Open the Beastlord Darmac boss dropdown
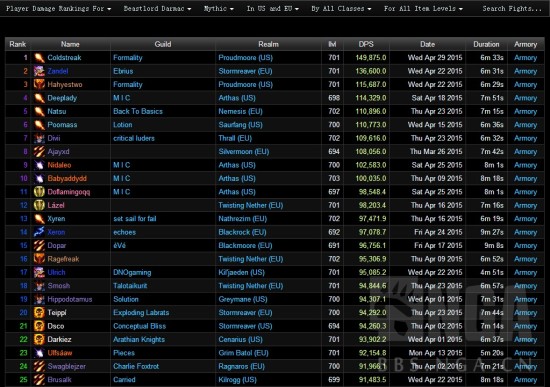The width and height of the screenshot is (550, 387). pyautogui.click(x=157, y=8)
